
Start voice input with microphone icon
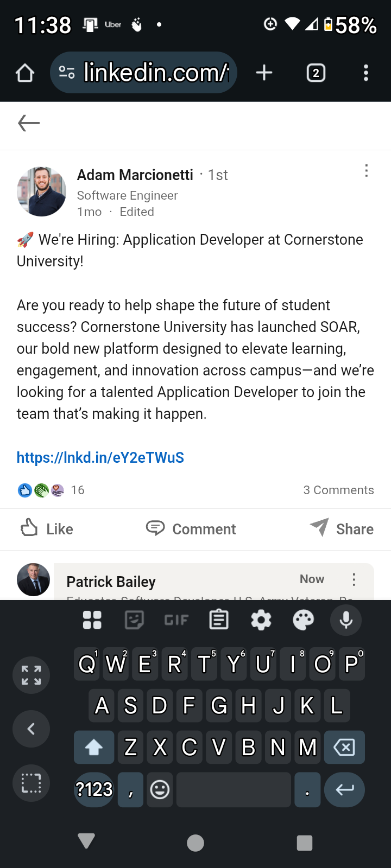pyautogui.click(x=346, y=620)
